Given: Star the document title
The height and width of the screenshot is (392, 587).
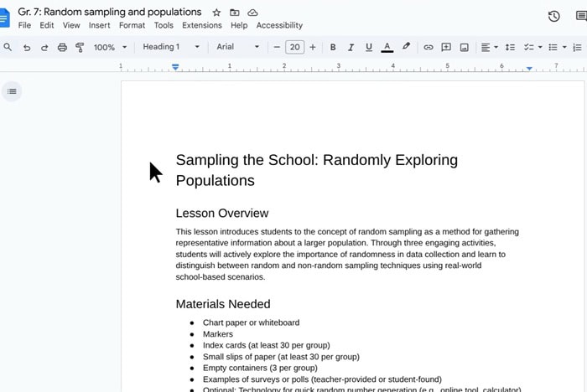Looking at the screenshot, I should click(x=216, y=13).
